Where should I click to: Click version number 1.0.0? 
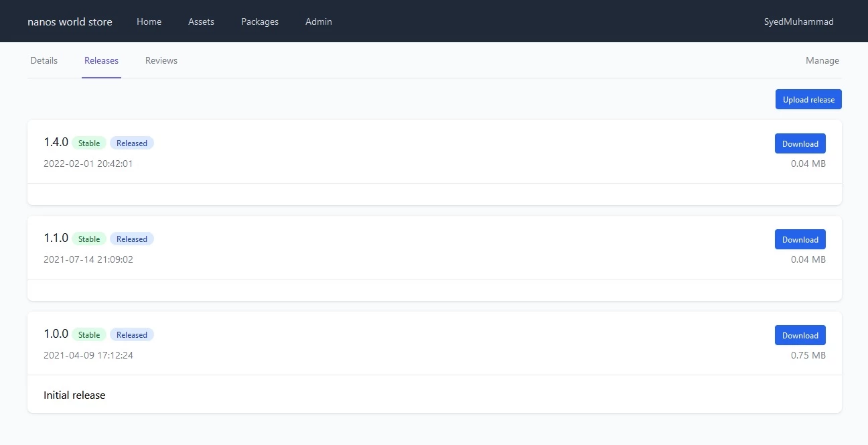(x=56, y=334)
